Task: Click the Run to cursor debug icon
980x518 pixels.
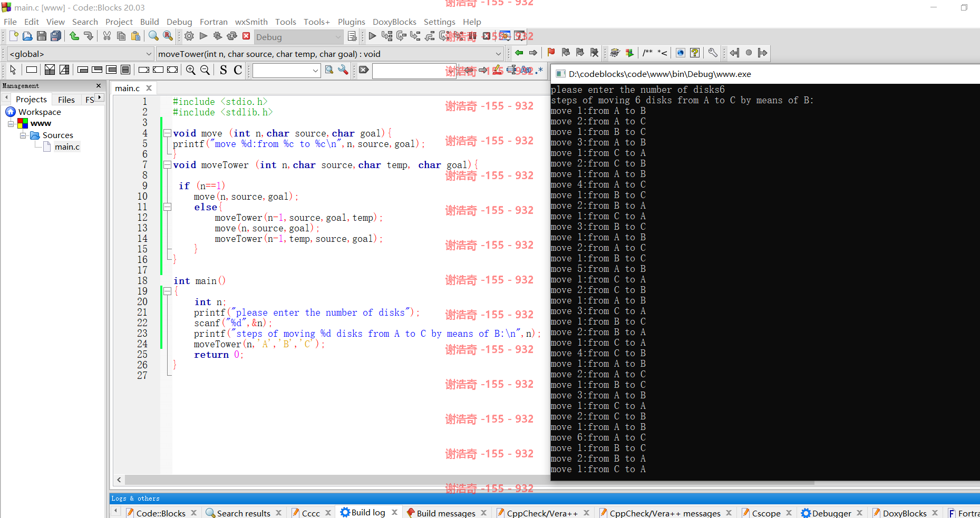Action: [387, 36]
